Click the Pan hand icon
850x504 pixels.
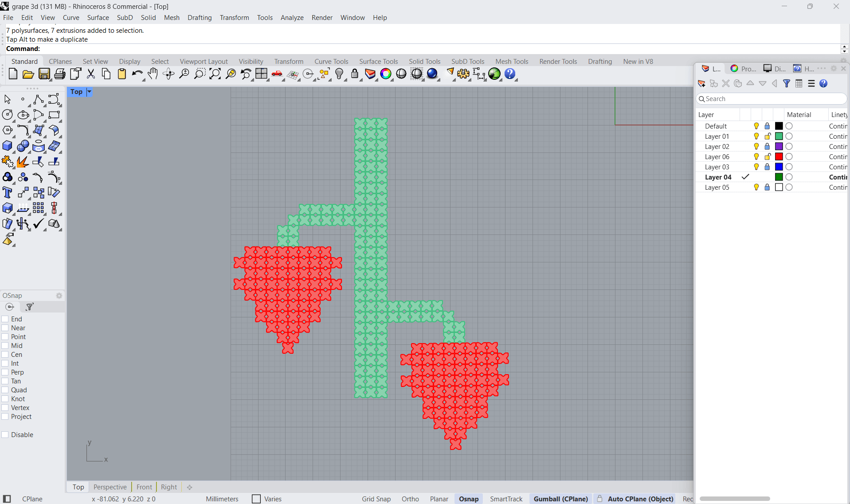[153, 74]
